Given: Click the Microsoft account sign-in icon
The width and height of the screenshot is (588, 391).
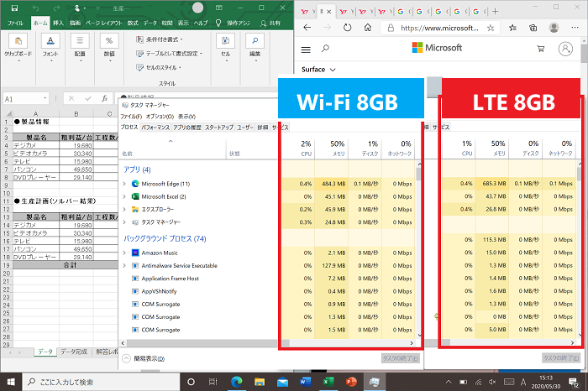Looking at the screenshot, I should tap(565, 49).
